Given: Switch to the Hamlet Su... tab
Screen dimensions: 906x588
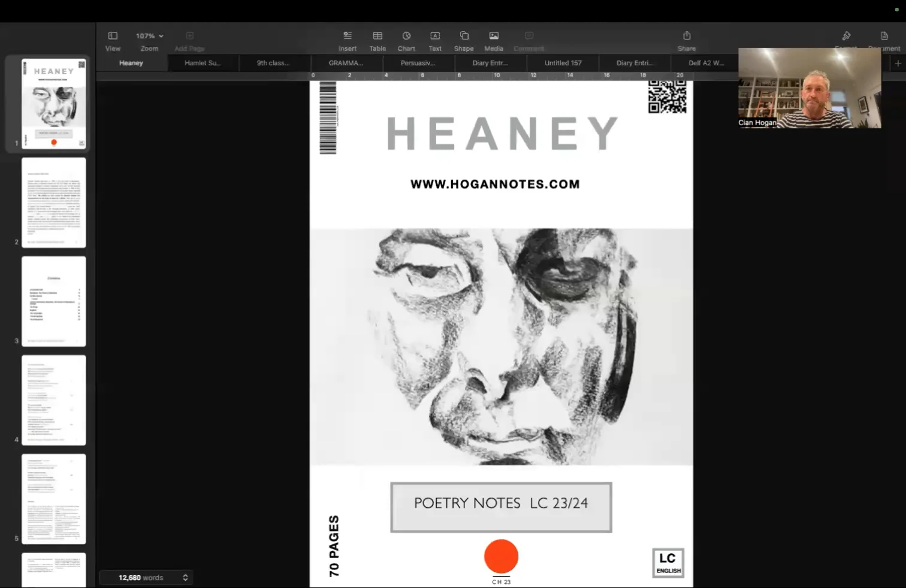Looking at the screenshot, I should 203,63.
